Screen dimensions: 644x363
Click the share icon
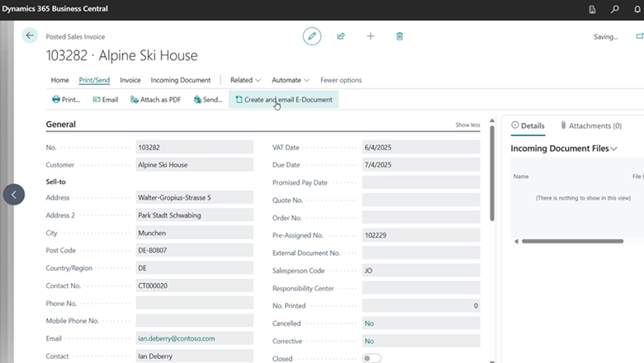(x=341, y=36)
